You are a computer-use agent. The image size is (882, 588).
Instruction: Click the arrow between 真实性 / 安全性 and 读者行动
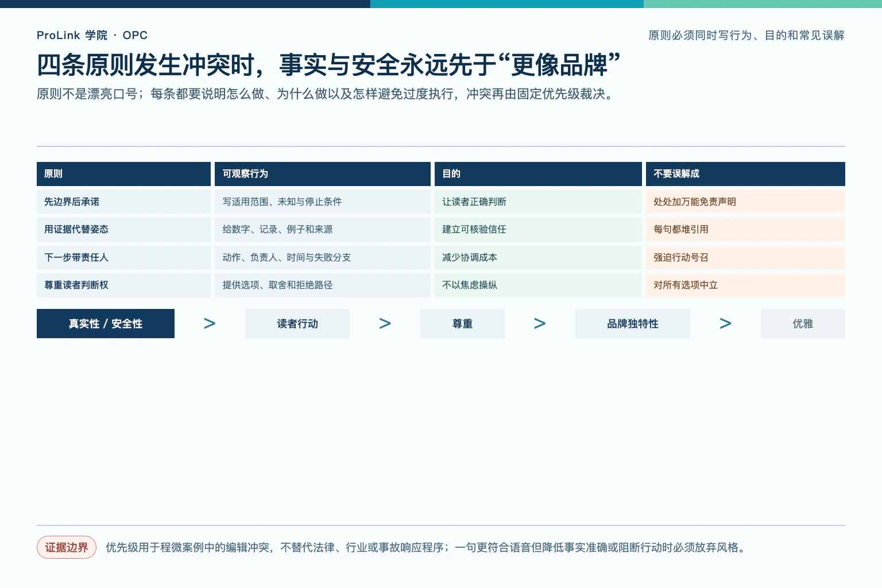(210, 323)
